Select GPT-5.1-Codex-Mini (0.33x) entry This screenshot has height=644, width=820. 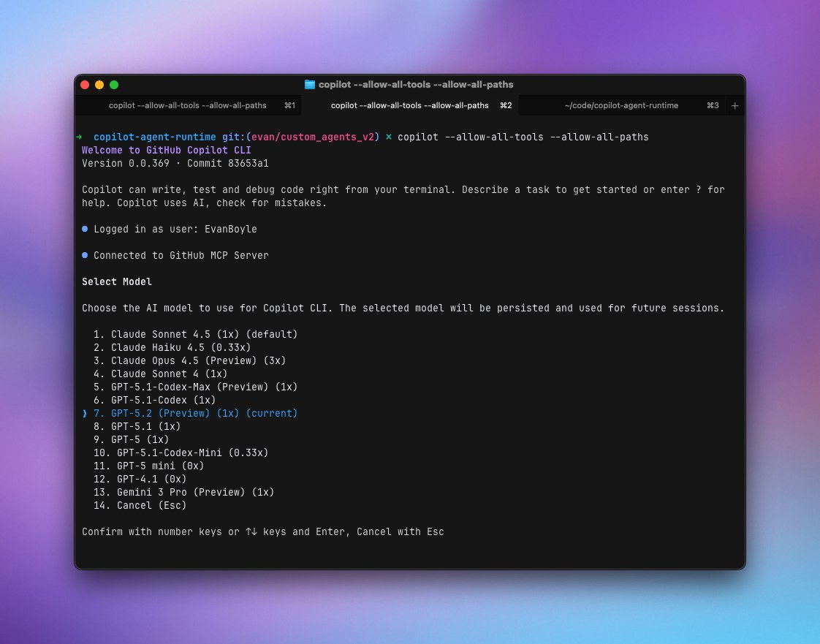pos(181,452)
